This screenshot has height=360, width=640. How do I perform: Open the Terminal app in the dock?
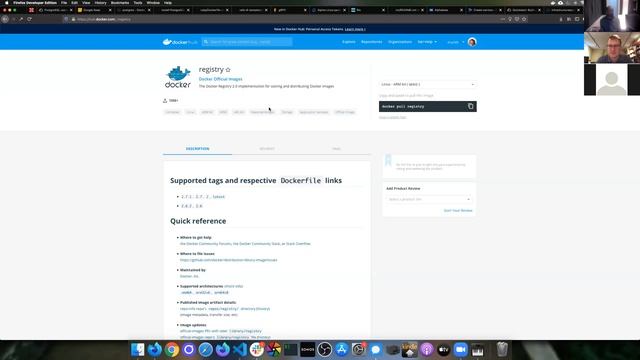pyautogui.click(x=291, y=349)
